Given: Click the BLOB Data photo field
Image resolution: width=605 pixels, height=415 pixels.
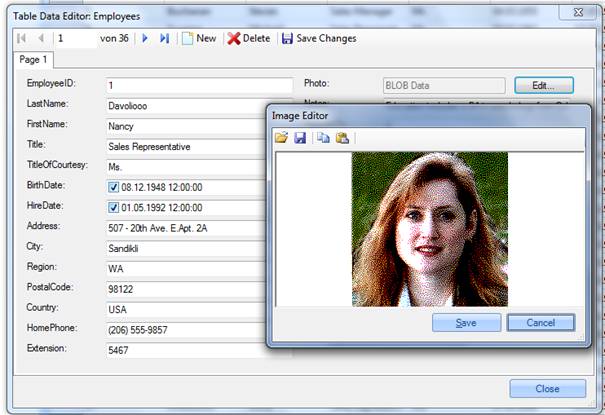Looking at the screenshot, I should (444, 85).
